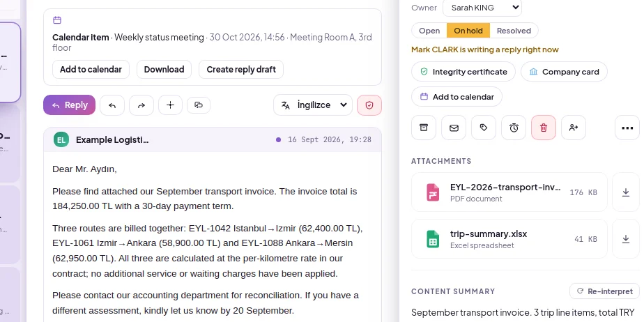This screenshot has width=644, height=322.
Task: Click the EYL-2026-transport-inv… file name
Action: 505,187
